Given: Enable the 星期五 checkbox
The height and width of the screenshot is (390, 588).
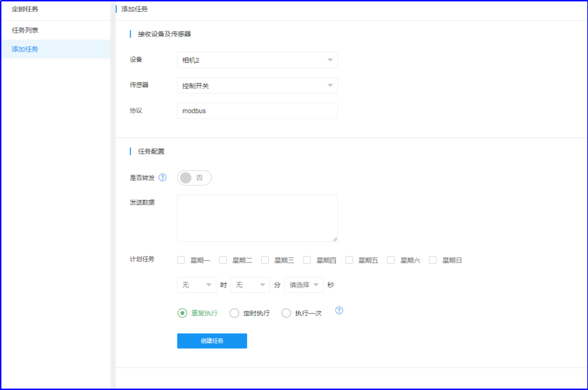Looking at the screenshot, I should point(349,260).
